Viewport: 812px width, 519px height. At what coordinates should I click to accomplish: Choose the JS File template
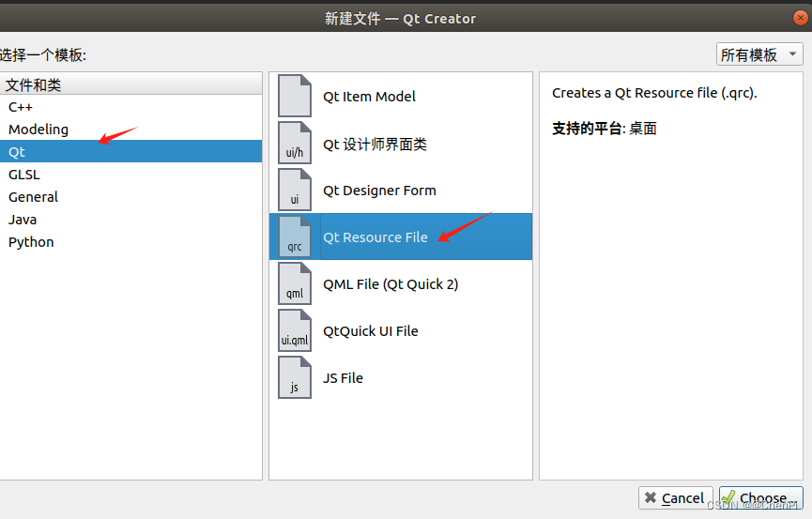pyautogui.click(x=401, y=377)
